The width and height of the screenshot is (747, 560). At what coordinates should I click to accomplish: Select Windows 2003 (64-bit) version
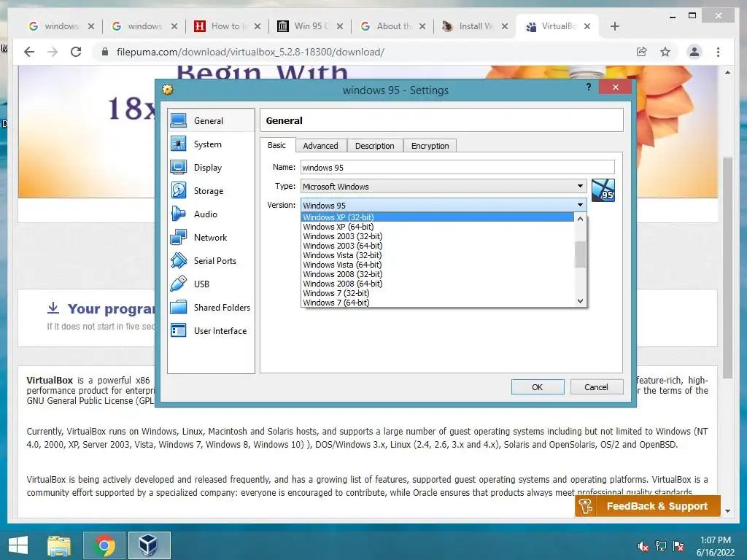pos(438,246)
